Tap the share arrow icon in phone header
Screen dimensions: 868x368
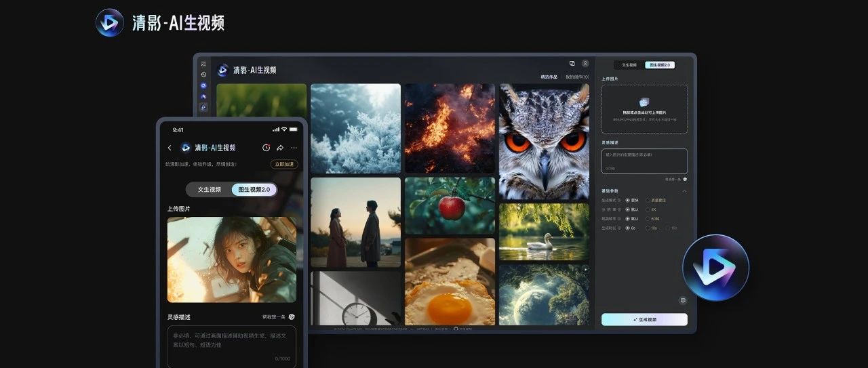coord(279,148)
